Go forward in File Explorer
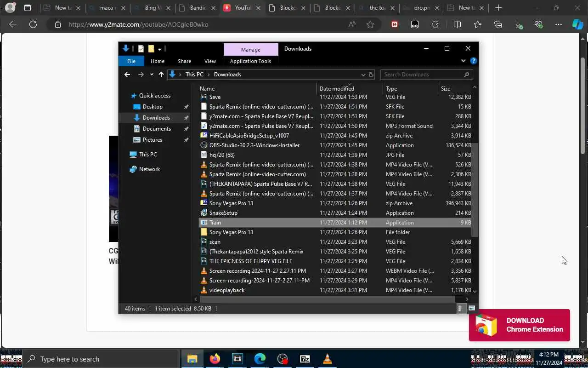Image resolution: width=588 pixels, height=368 pixels. [x=141, y=75]
